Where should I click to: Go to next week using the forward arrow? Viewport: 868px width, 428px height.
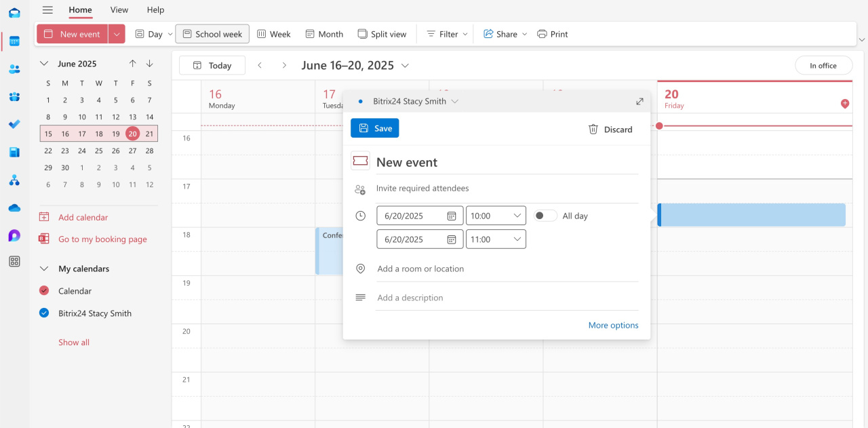tap(284, 65)
